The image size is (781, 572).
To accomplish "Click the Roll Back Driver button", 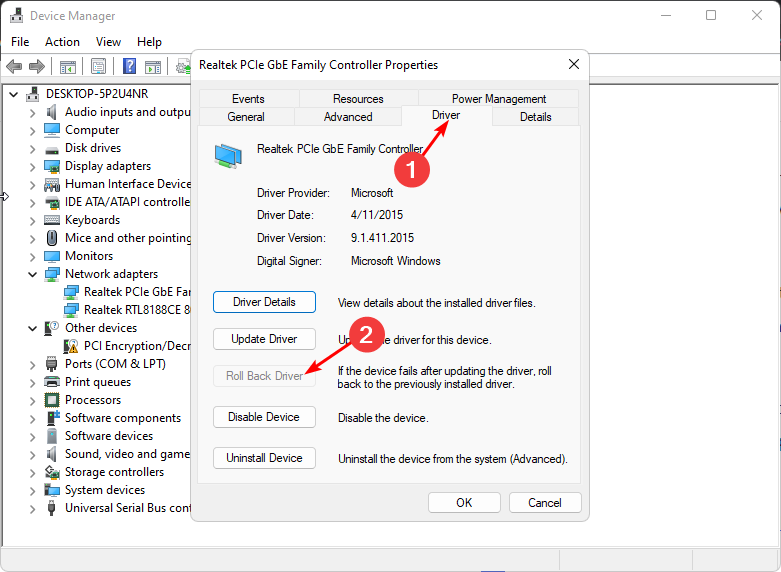I will pos(264,376).
